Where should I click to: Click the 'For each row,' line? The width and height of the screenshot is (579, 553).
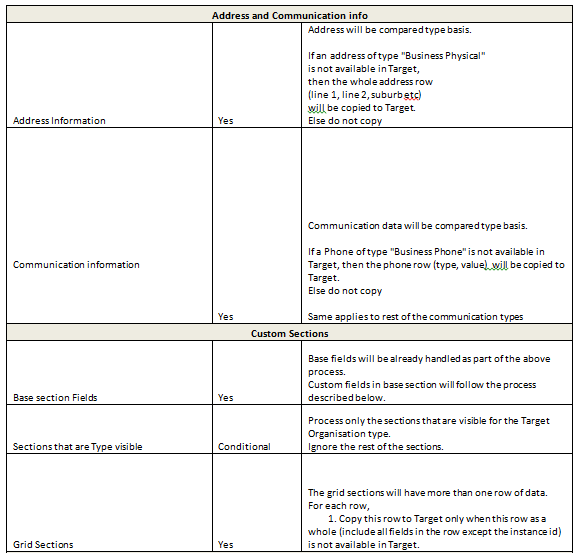(339, 506)
